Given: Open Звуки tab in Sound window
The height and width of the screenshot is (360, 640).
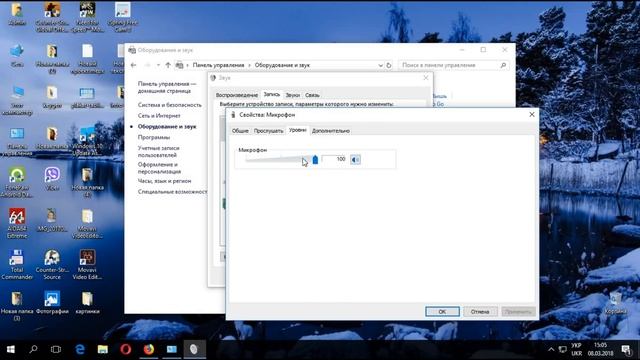Looking at the screenshot, I should (292, 95).
